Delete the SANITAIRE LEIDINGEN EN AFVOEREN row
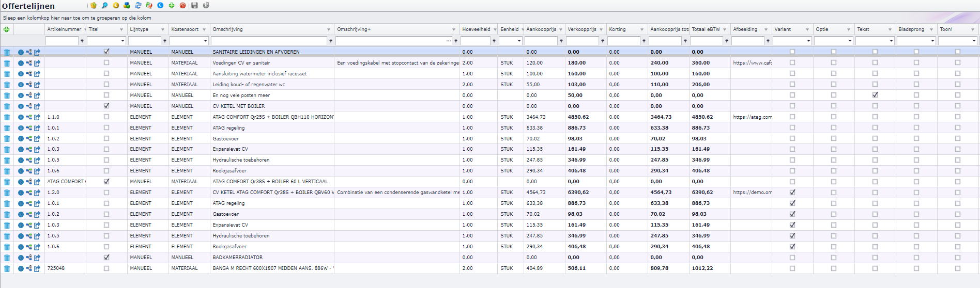980x288 pixels. pos(7,52)
